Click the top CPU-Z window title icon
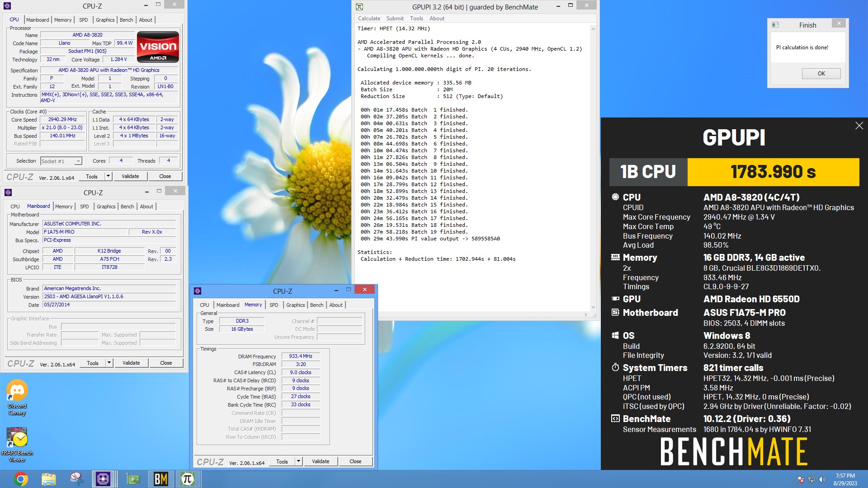 [x=7, y=6]
